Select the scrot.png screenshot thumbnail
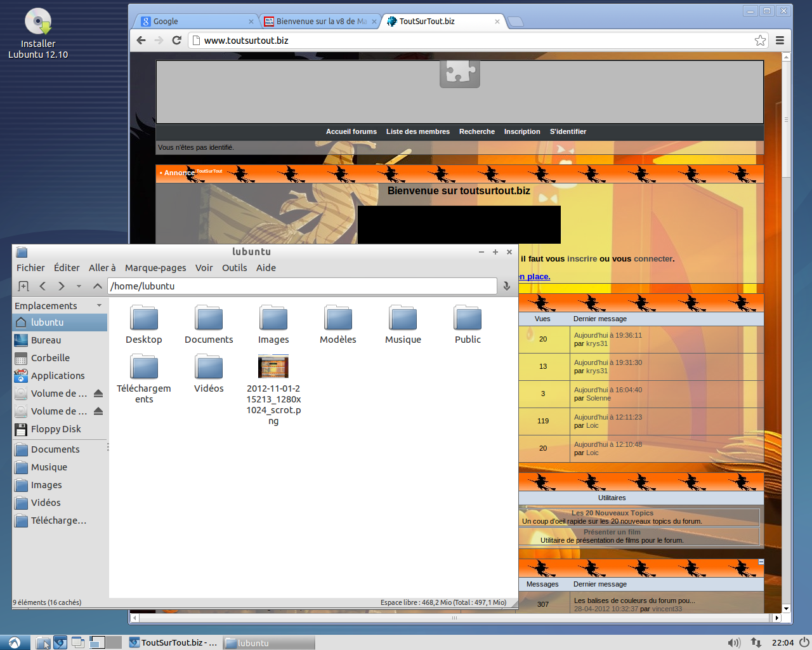The width and height of the screenshot is (812, 650). pos(273,367)
